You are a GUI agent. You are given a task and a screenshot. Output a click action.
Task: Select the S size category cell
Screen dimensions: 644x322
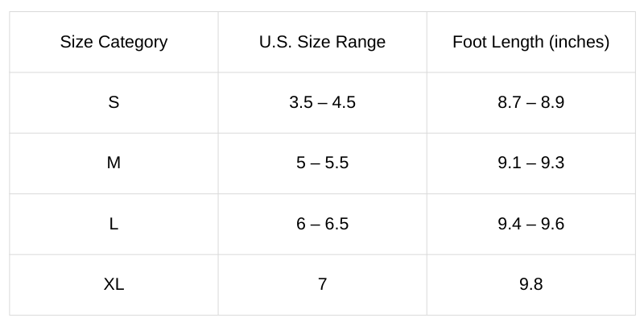[114, 102]
